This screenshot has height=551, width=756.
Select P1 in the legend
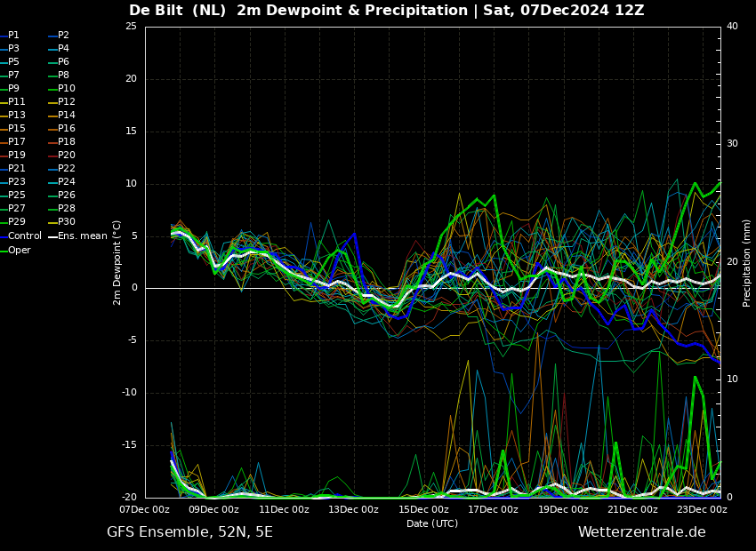coord(13,35)
